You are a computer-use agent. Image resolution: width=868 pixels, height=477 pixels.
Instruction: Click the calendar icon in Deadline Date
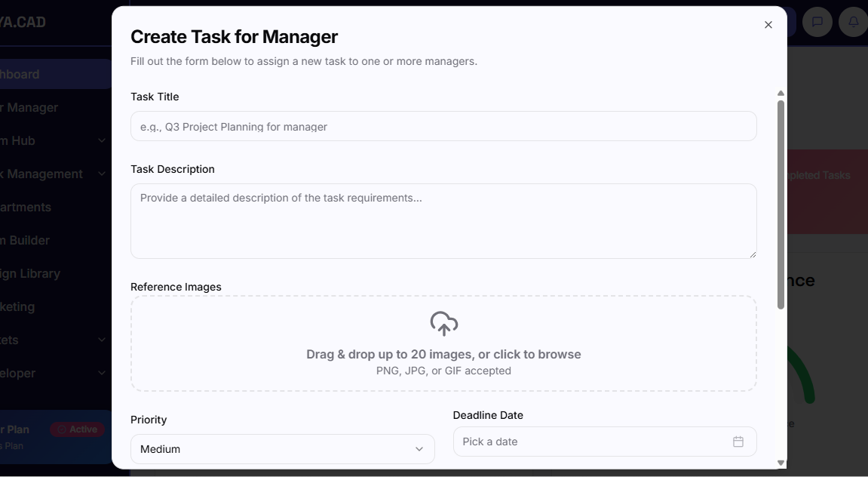point(738,442)
